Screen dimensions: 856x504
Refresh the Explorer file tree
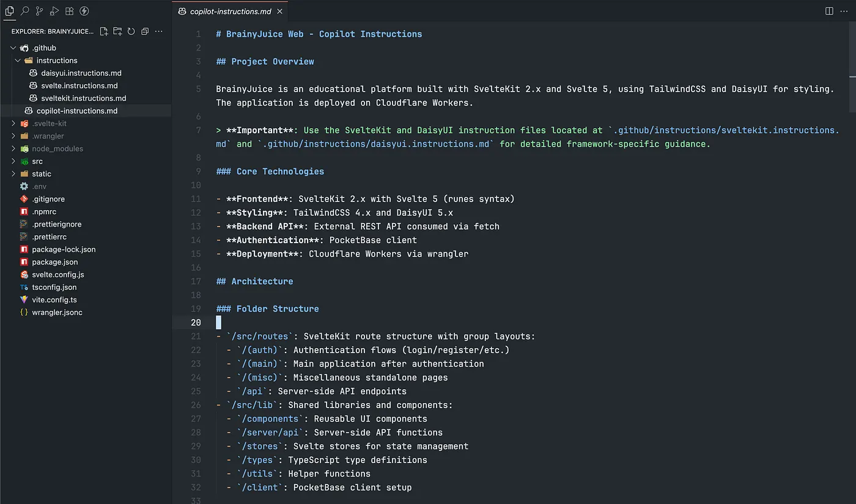click(x=131, y=31)
